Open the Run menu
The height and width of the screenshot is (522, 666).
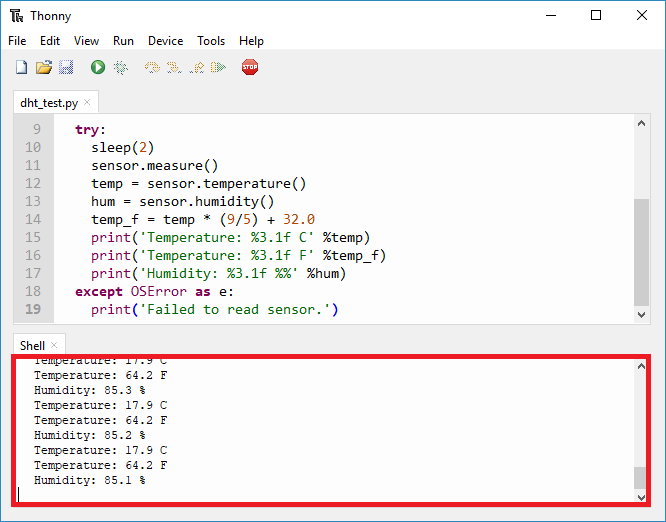point(123,41)
